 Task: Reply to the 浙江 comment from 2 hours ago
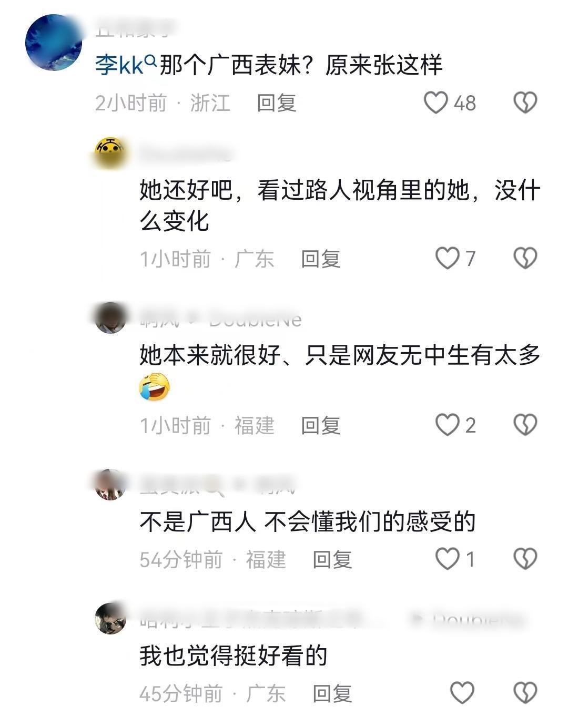277,102
